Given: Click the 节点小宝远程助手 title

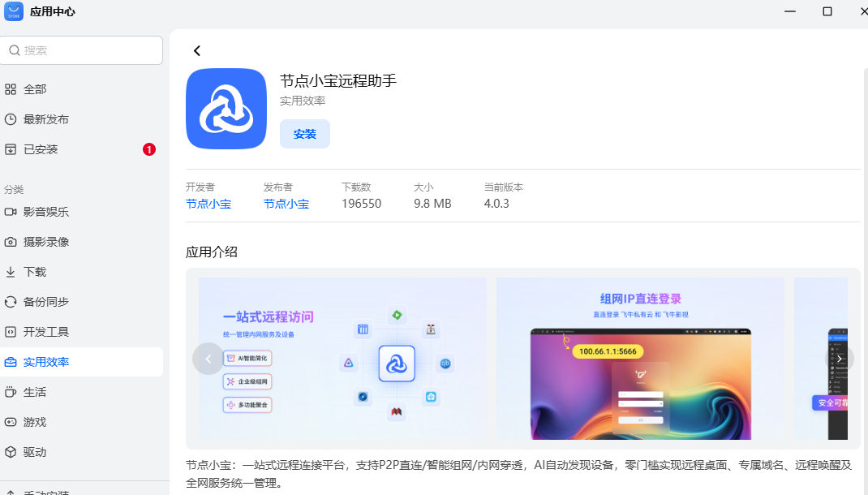Looking at the screenshot, I should (338, 81).
